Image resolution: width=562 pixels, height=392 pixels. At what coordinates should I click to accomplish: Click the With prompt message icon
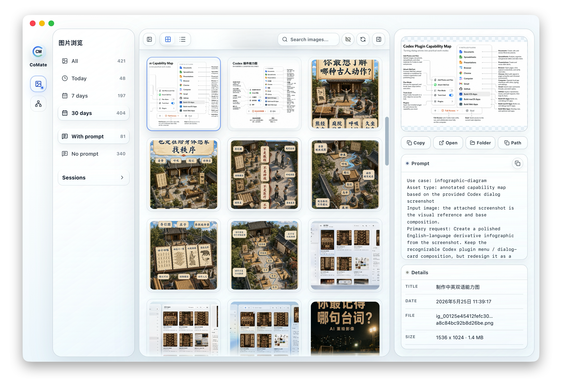point(65,137)
